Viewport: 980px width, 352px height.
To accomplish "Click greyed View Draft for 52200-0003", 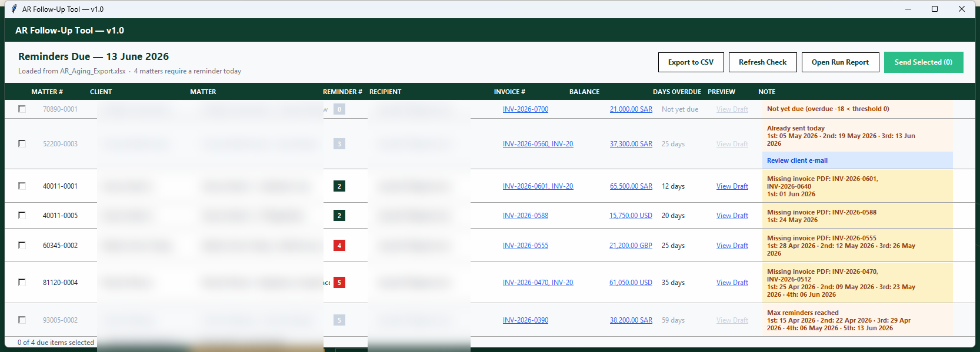I will (x=732, y=144).
